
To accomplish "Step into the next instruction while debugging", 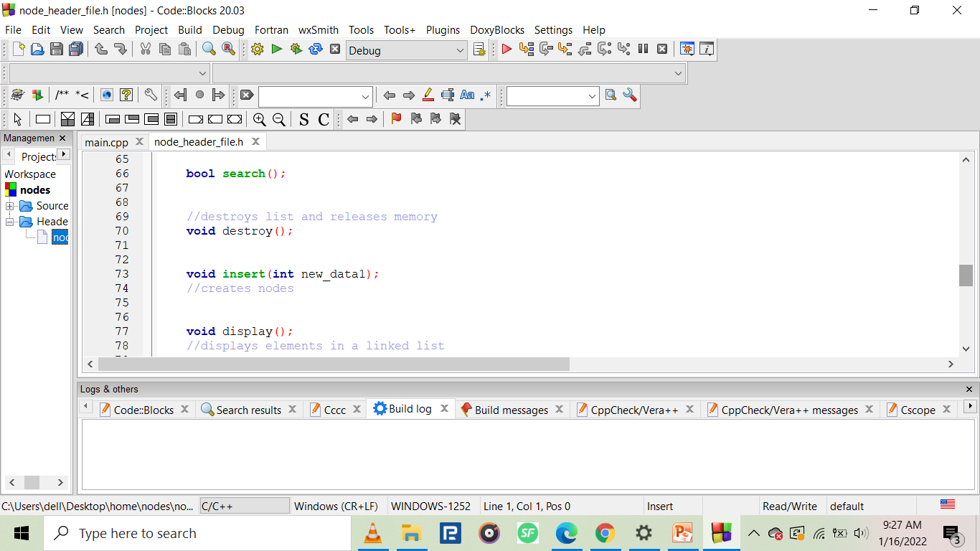I will (x=563, y=50).
